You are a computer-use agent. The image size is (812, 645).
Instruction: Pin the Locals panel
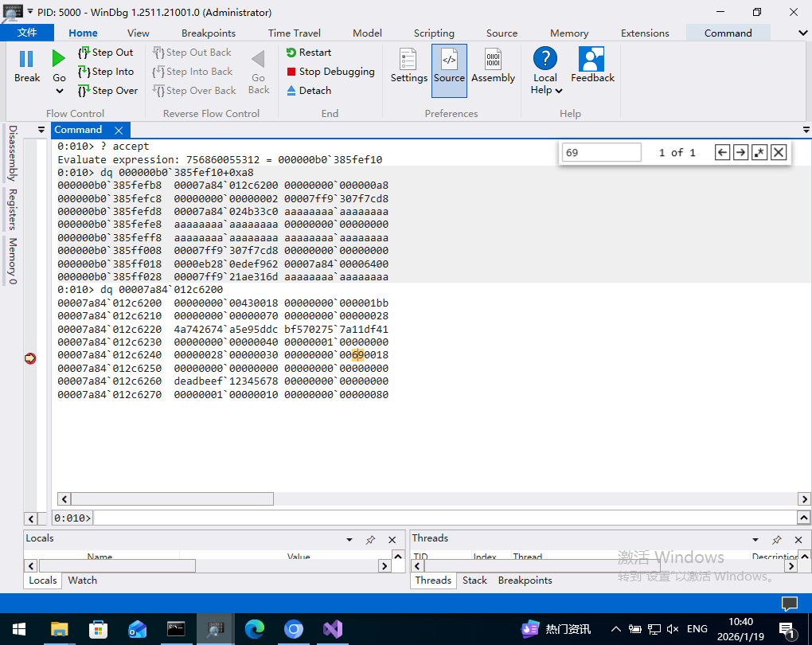pos(370,540)
